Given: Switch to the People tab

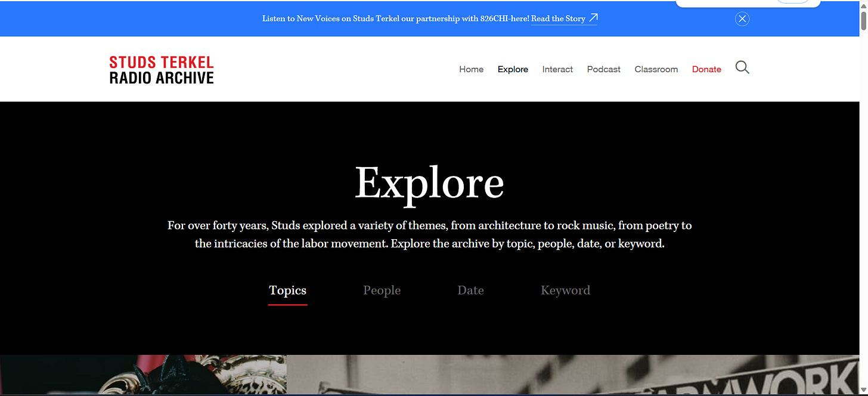Looking at the screenshot, I should point(382,290).
